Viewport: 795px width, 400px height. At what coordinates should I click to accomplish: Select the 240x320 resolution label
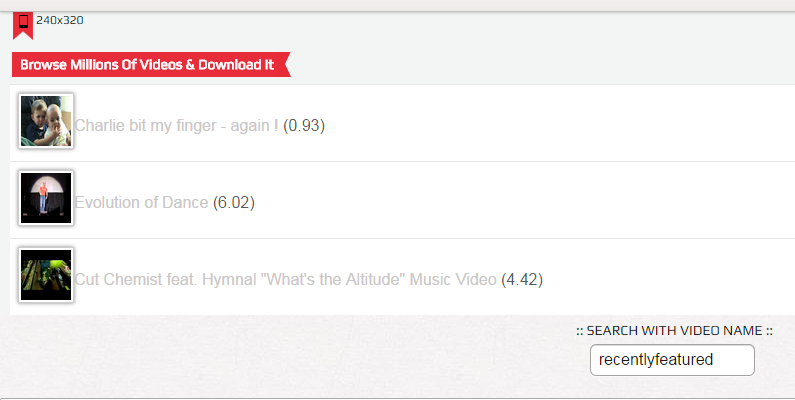click(x=59, y=19)
